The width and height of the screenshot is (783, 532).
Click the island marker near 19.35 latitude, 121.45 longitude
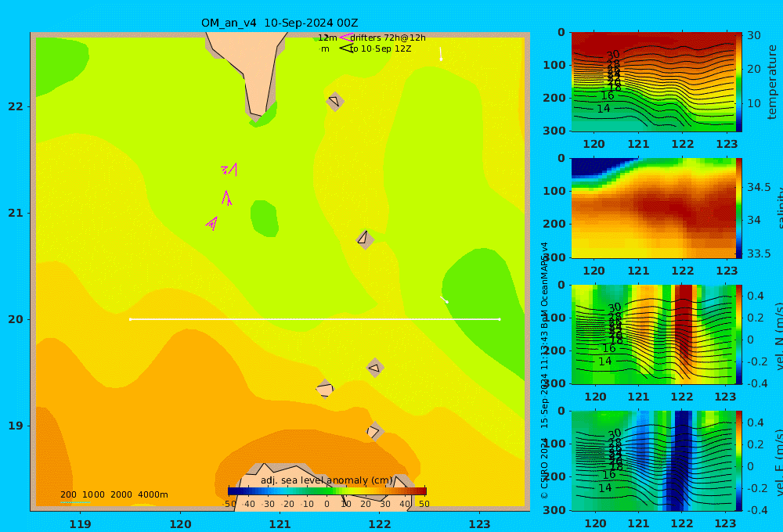325,389
